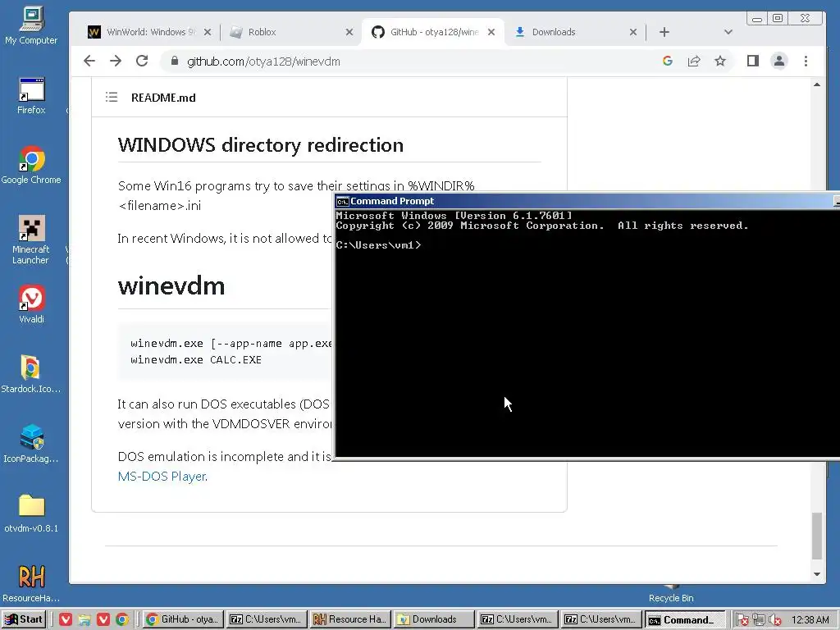The image size is (840, 630).
Task: Close the Roblox tab
Action: coord(349,32)
